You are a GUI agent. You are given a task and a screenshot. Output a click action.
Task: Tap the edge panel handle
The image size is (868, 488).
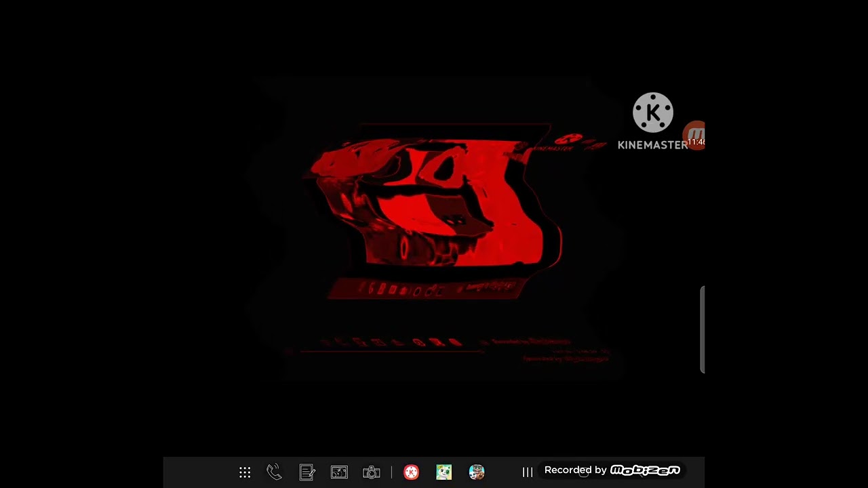[703, 329]
